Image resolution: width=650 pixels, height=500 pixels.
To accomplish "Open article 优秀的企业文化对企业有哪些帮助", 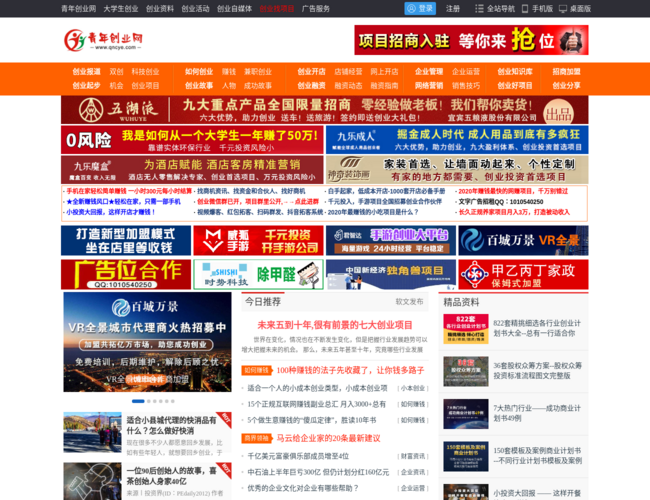I will (x=303, y=488).
